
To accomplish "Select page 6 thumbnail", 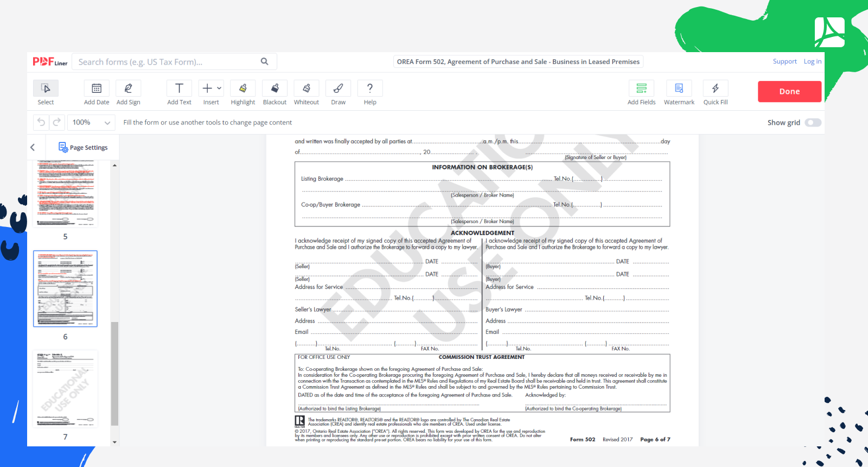I will [x=65, y=289].
